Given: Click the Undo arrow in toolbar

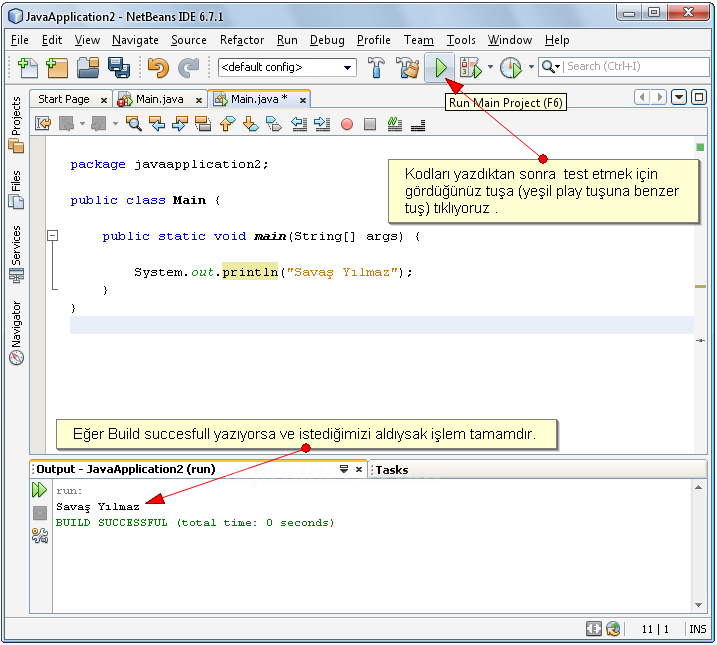Looking at the screenshot, I should pos(158,68).
